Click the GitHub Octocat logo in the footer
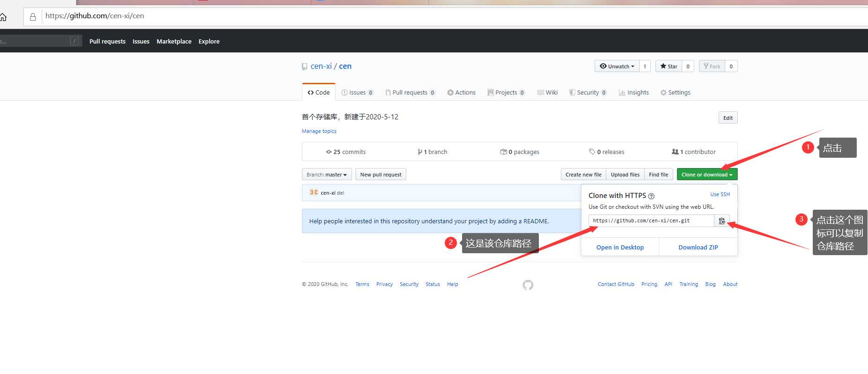This screenshot has width=868, height=374. tap(528, 285)
